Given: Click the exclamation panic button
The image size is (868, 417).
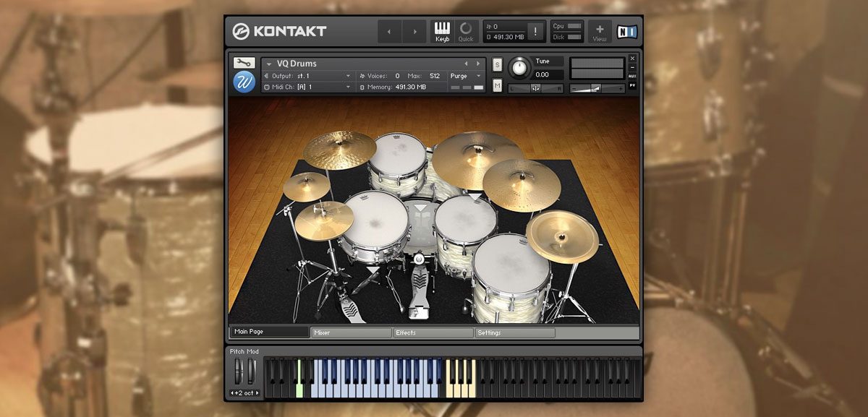Looking at the screenshot, I should pos(535,32).
